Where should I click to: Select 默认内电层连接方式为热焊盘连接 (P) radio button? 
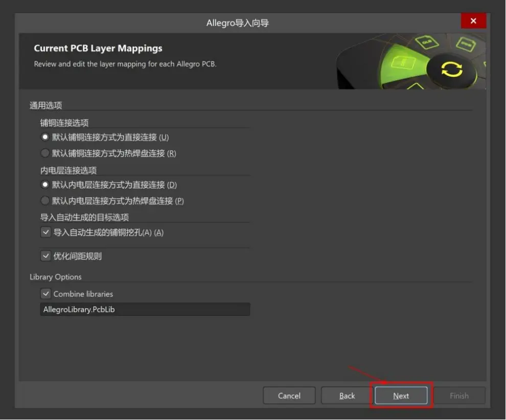(45, 201)
